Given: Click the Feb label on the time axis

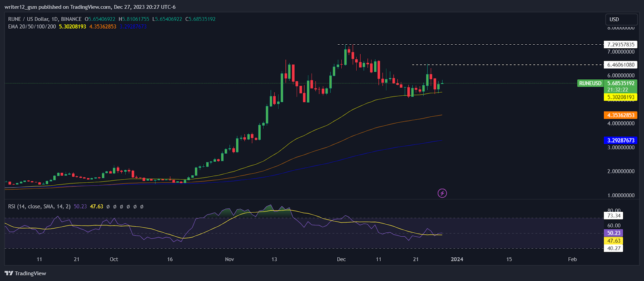Looking at the screenshot, I should point(572,259).
